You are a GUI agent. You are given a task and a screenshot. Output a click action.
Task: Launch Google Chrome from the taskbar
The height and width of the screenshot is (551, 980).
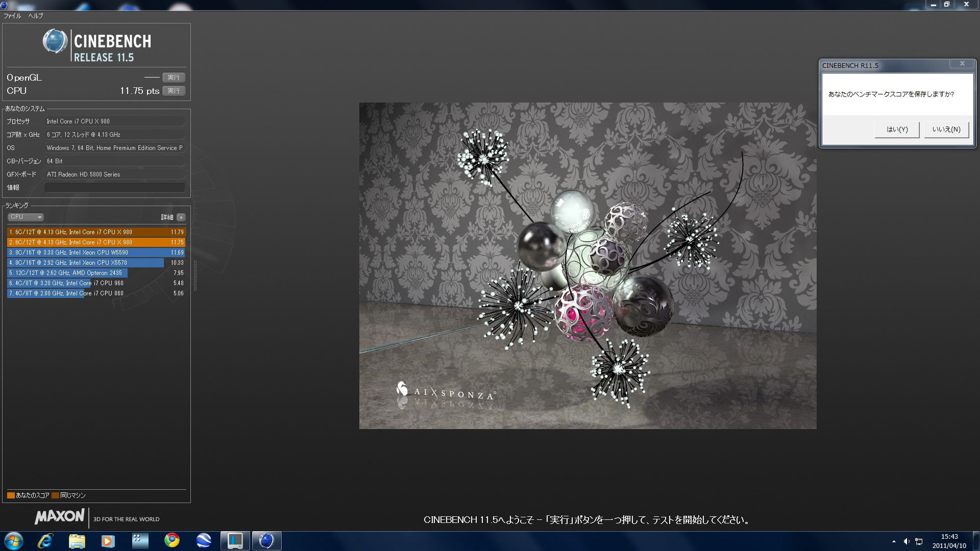click(172, 540)
